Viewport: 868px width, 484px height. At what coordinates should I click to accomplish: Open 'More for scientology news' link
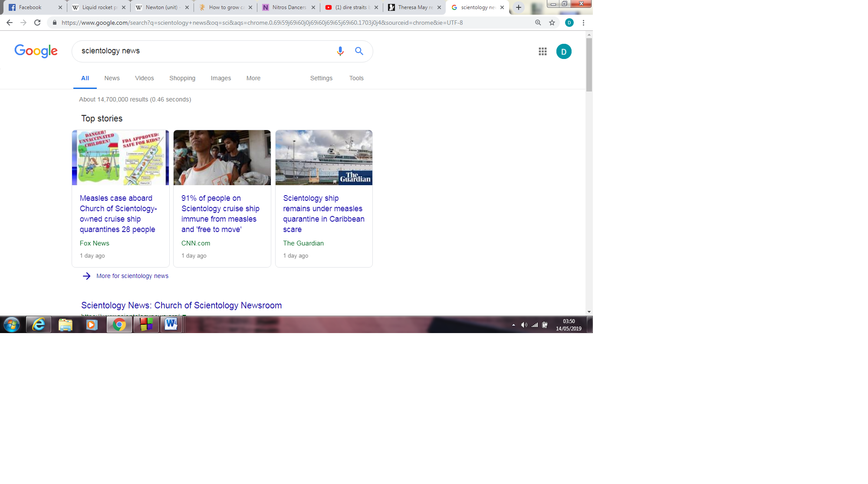coord(132,276)
